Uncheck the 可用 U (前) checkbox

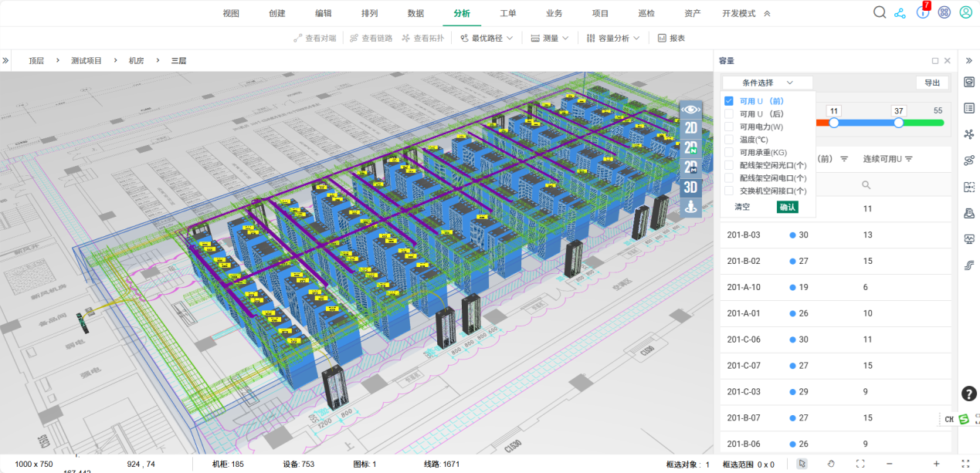tap(729, 101)
